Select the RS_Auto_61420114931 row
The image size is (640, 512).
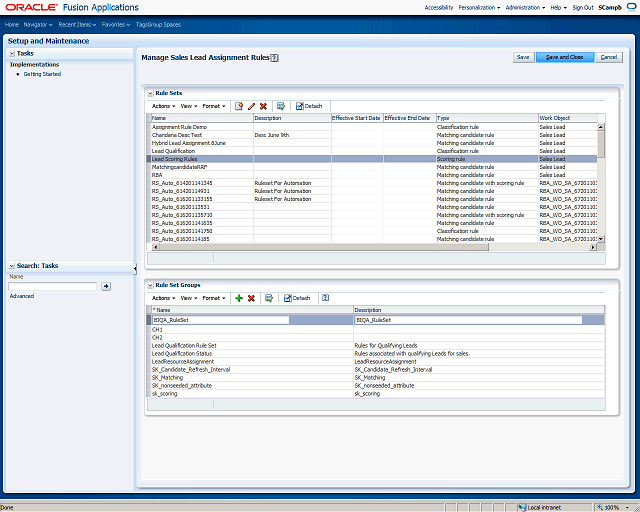(372, 191)
